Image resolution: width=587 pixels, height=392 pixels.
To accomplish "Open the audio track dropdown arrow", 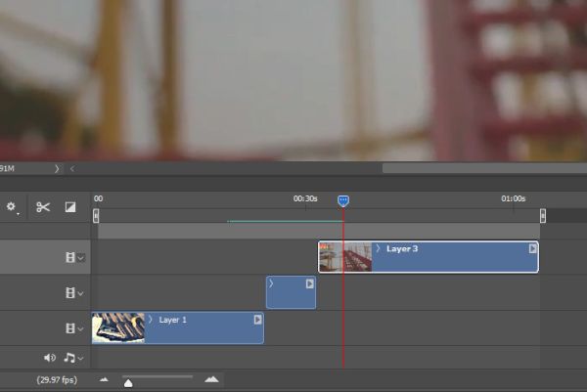I will tap(80, 359).
